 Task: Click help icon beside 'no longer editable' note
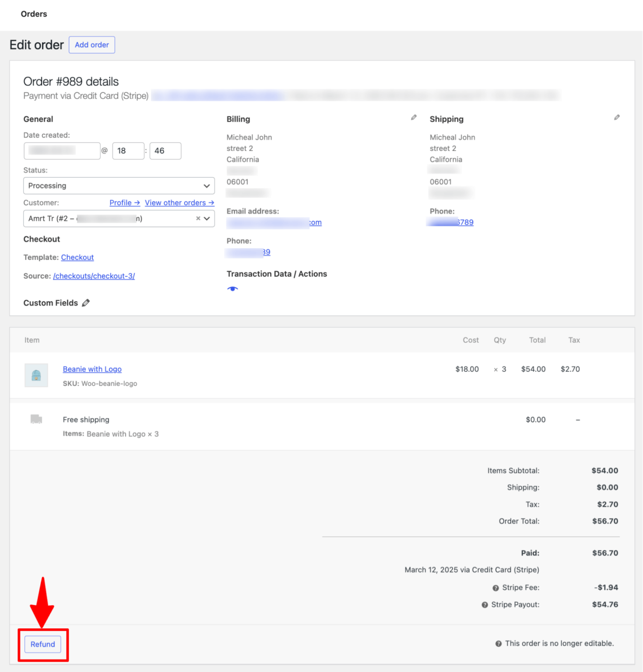498,643
